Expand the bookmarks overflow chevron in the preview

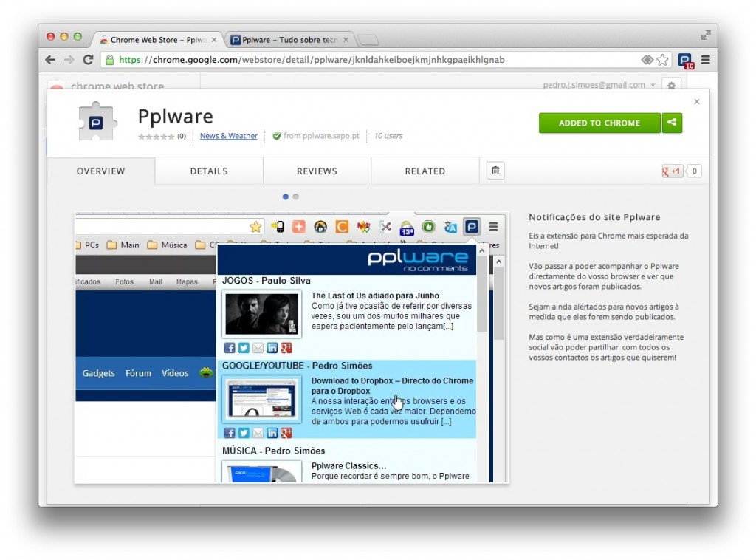(x=403, y=243)
